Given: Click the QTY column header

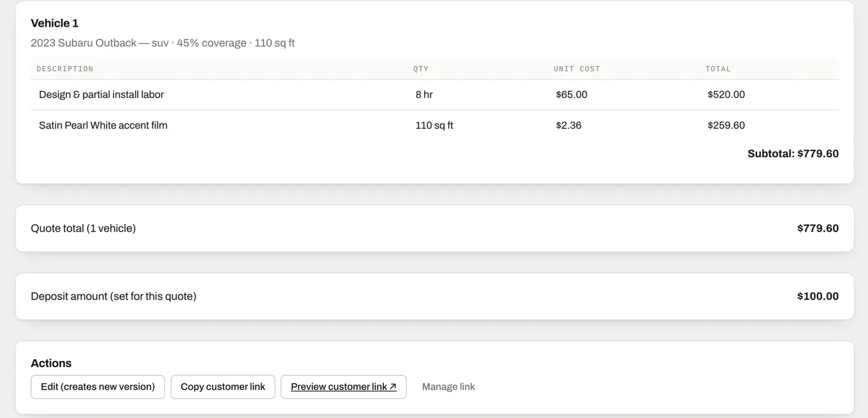Looking at the screenshot, I should click(421, 69).
